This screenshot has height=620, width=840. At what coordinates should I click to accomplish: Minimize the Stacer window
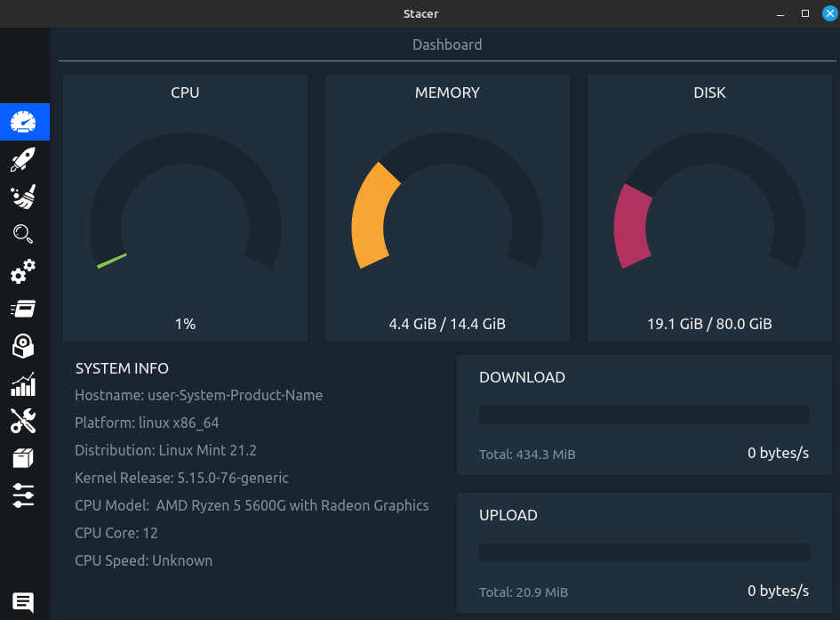coord(780,13)
